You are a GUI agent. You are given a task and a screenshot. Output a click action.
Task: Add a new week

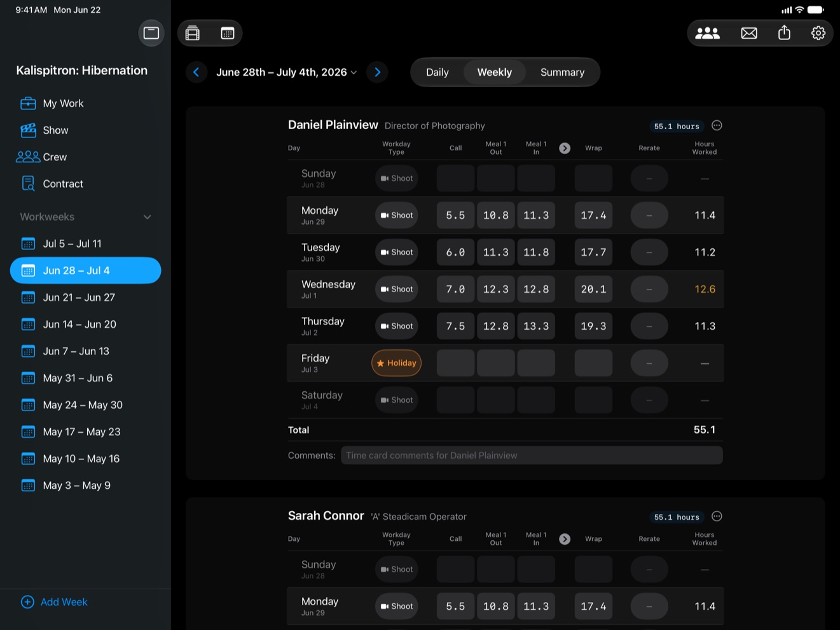click(x=55, y=602)
